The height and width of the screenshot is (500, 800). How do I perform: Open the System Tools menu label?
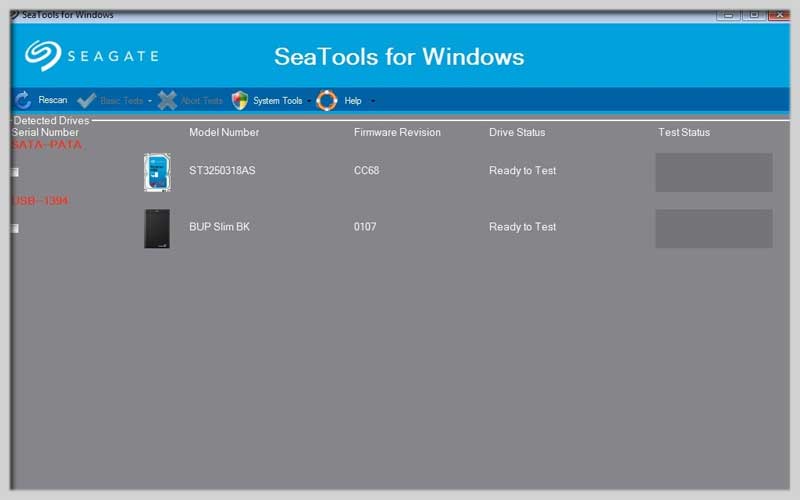[x=278, y=101]
